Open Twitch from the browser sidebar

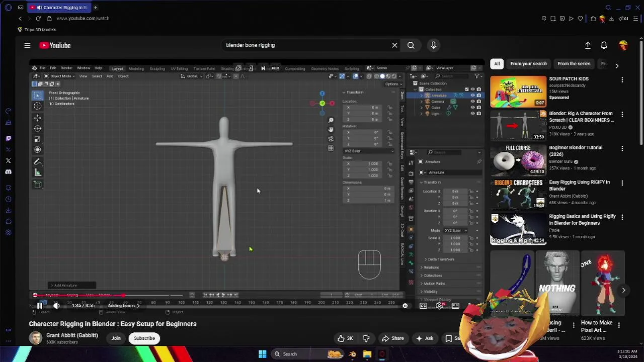click(8, 138)
